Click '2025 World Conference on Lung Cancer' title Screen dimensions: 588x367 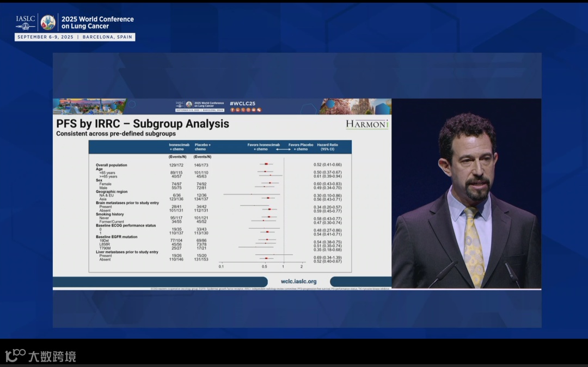pos(97,22)
